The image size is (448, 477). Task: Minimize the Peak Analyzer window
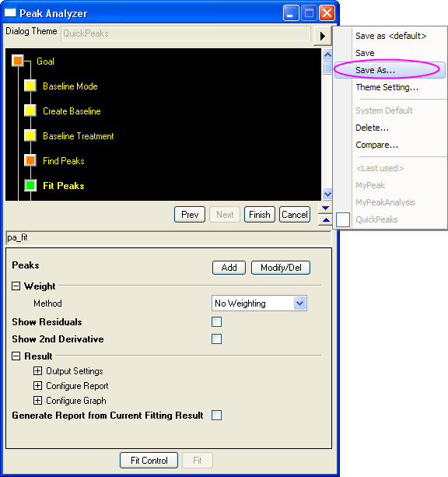[x=291, y=13]
